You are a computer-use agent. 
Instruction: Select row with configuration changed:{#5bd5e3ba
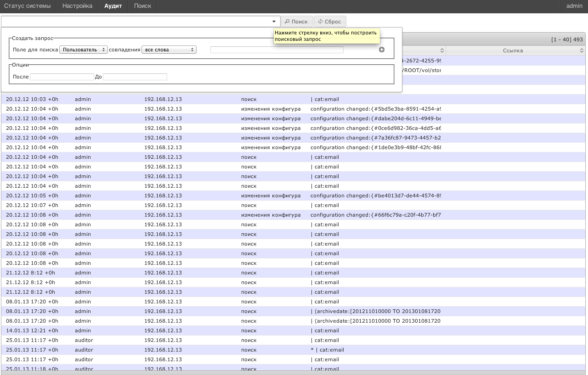click(x=293, y=109)
